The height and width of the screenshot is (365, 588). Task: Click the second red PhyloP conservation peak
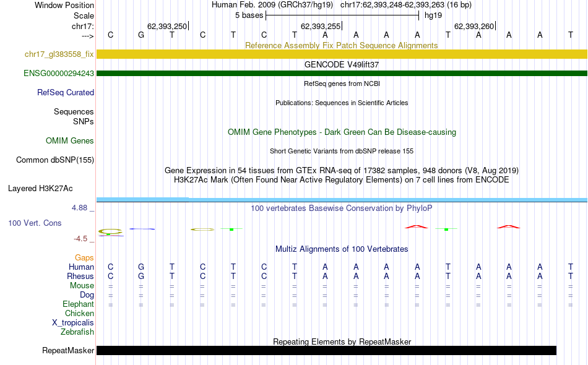click(509, 226)
